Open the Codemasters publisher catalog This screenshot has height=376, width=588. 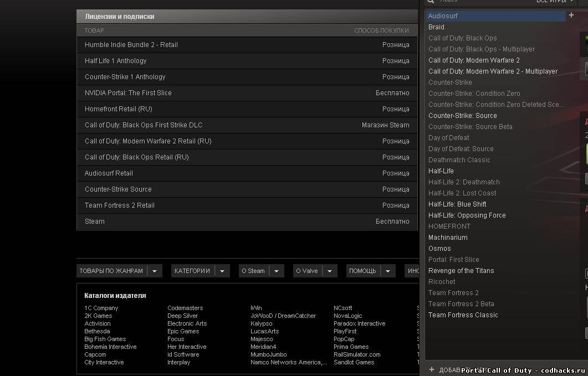[x=185, y=308]
